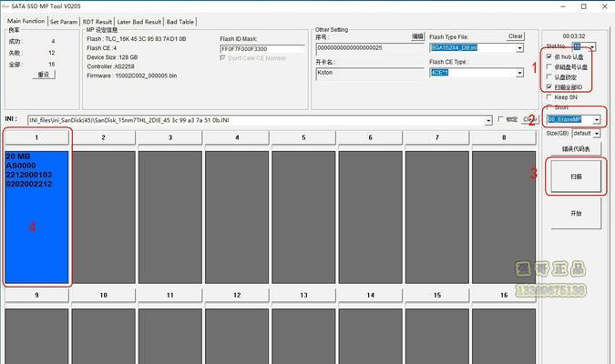This screenshot has width=615, height=364.
Task: Click the 扫描 scan button
Action: point(576,177)
